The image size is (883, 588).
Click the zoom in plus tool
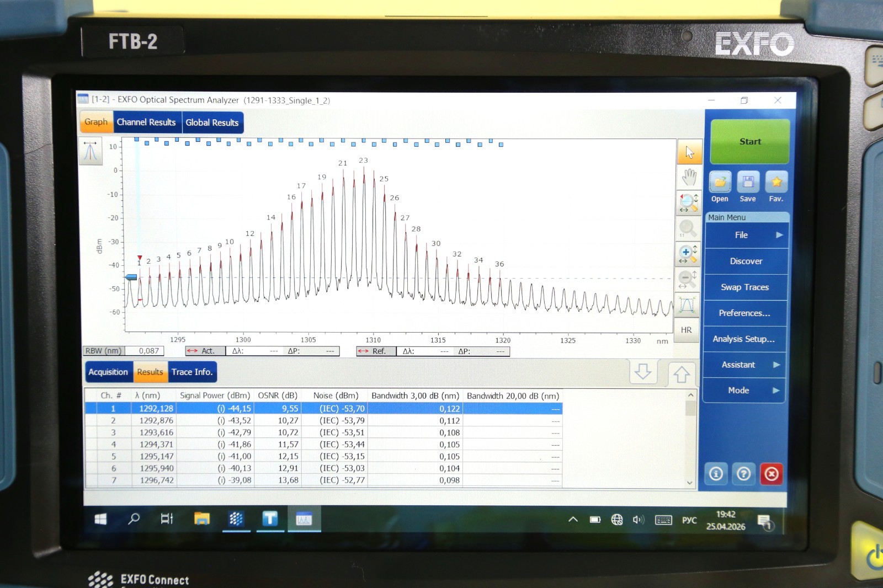(x=688, y=254)
